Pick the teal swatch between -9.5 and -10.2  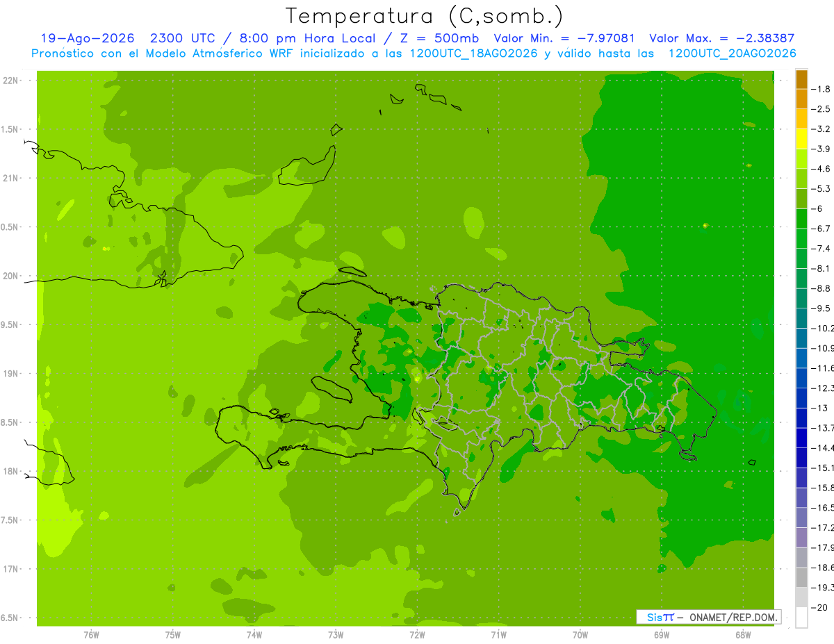pyautogui.click(x=801, y=318)
